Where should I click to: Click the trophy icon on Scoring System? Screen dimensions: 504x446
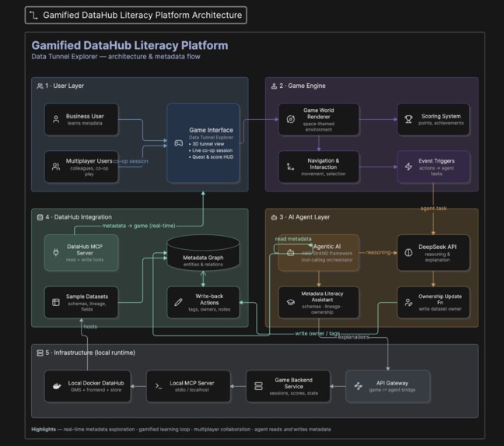[408, 119]
